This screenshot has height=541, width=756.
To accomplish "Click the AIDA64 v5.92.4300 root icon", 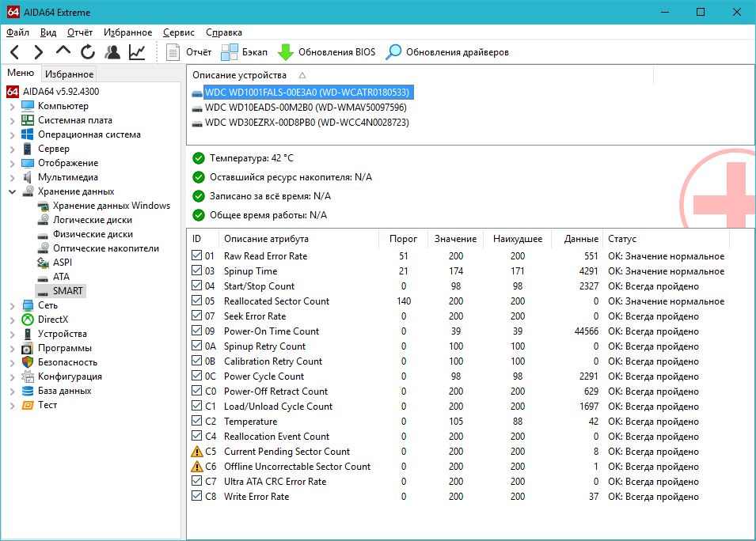I will point(13,92).
